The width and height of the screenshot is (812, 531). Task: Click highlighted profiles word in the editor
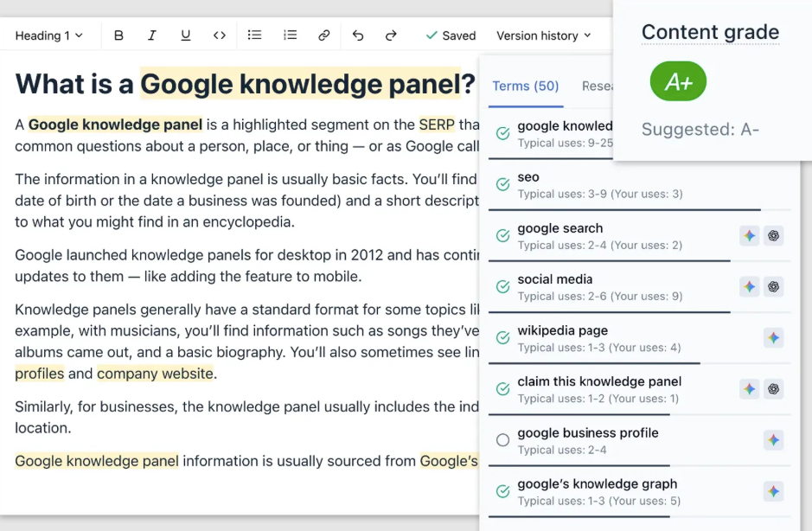click(x=40, y=374)
